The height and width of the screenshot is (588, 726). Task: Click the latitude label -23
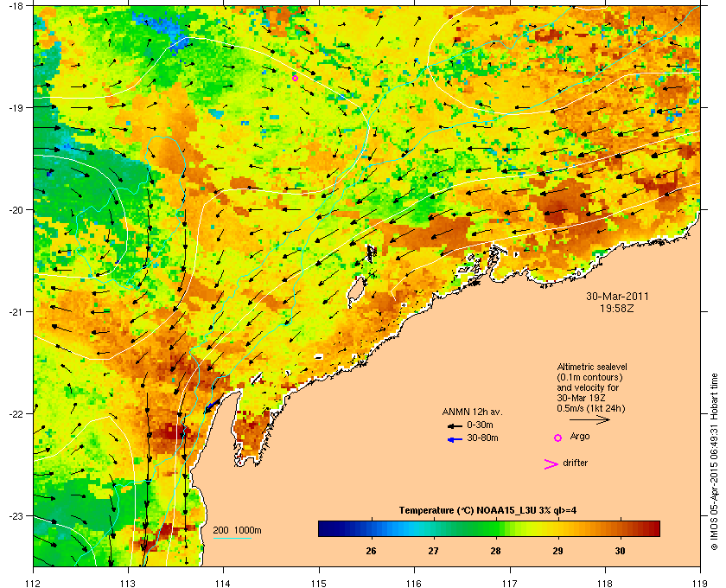(x=16, y=515)
